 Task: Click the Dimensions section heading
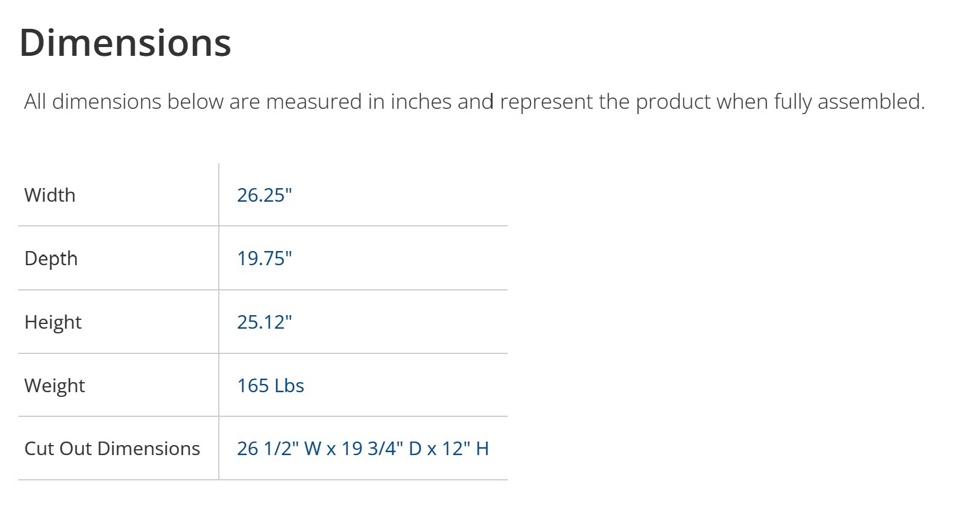[x=125, y=43]
